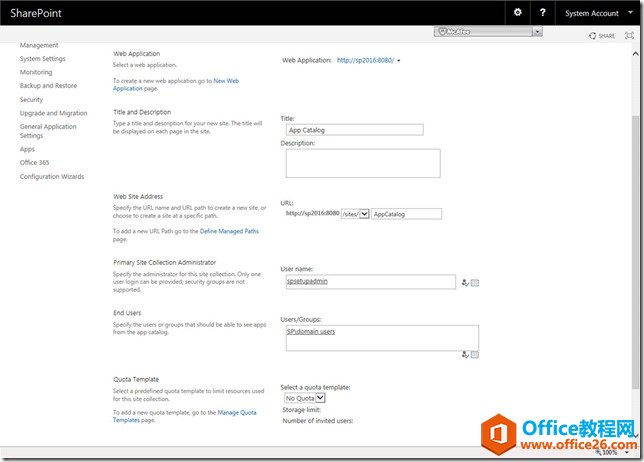The height and width of the screenshot is (462, 644).
Task: Open address book browse icon for Users/Groups
Action: tap(475, 354)
